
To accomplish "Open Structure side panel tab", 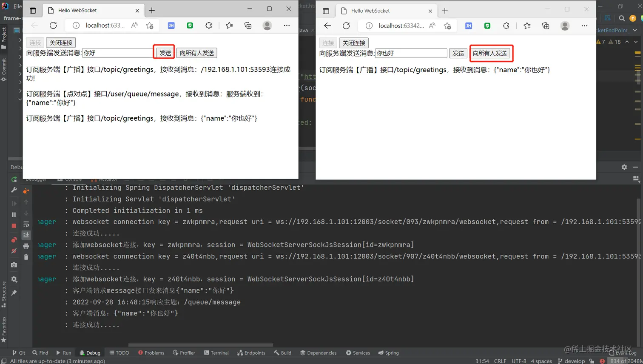I will pyautogui.click(x=4, y=293).
